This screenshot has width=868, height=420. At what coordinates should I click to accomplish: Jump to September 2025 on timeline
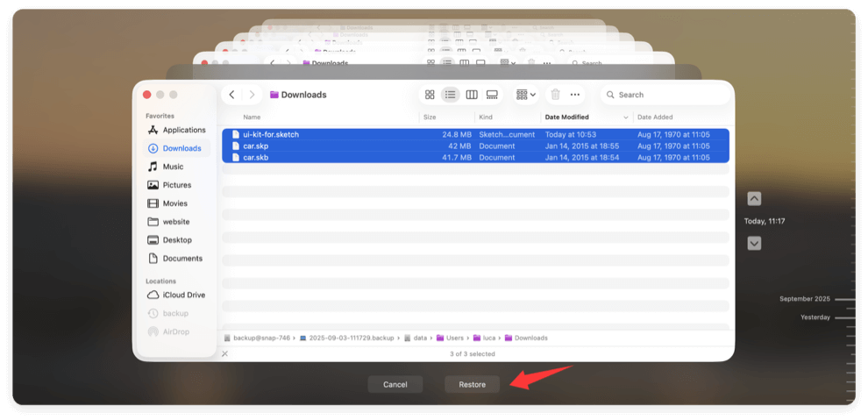tap(805, 299)
